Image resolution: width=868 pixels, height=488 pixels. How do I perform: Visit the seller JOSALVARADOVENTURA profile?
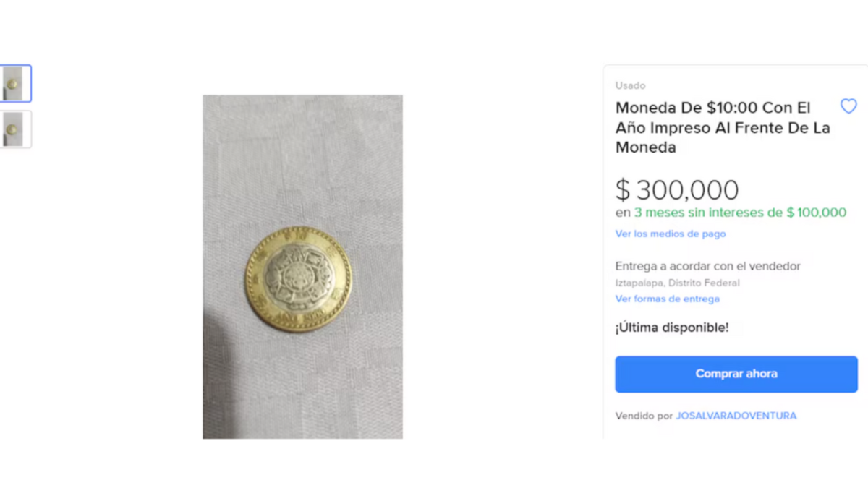(736, 415)
